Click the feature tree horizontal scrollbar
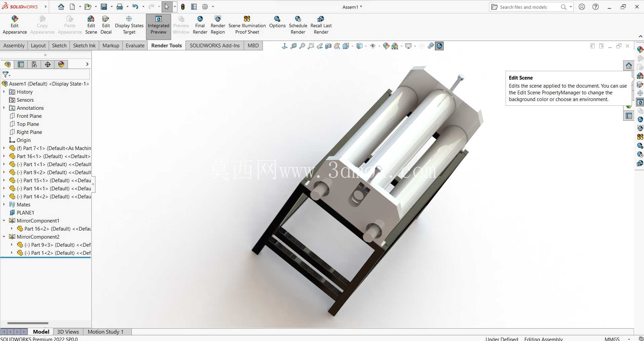Screen dimensions: 644x341 [28, 323]
